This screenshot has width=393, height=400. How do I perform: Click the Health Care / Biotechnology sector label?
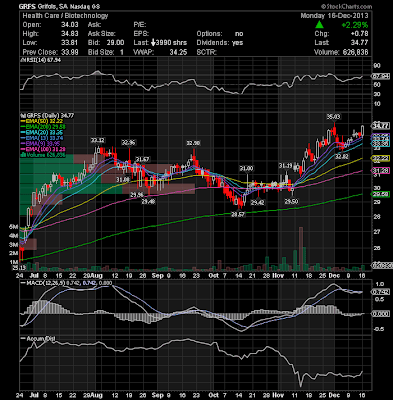(x=65, y=16)
